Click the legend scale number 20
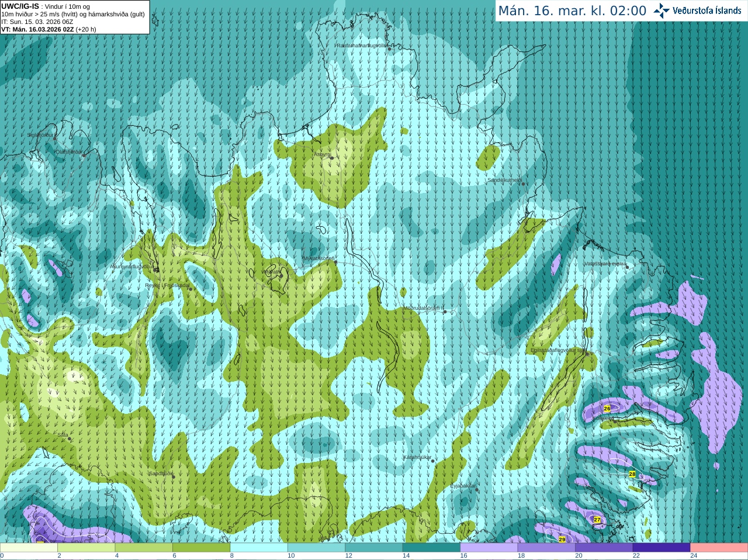748x560 pixels. (x=579, y=556)
